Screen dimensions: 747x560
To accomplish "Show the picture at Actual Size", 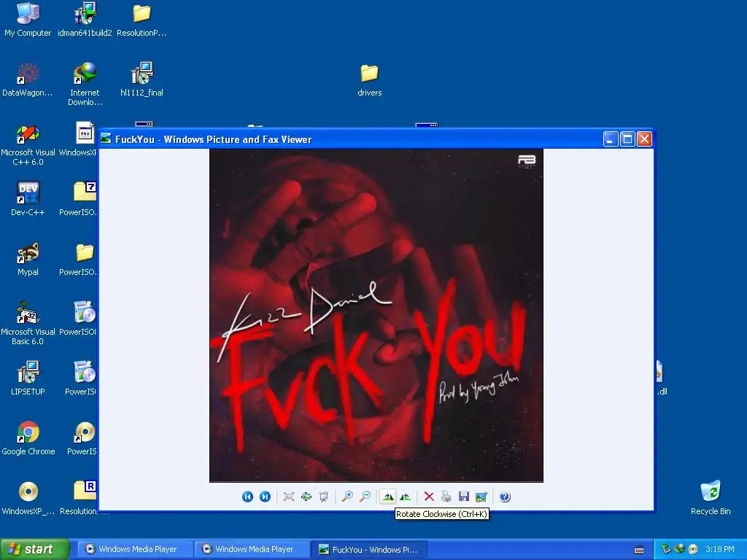I will (x=306, y=497).
